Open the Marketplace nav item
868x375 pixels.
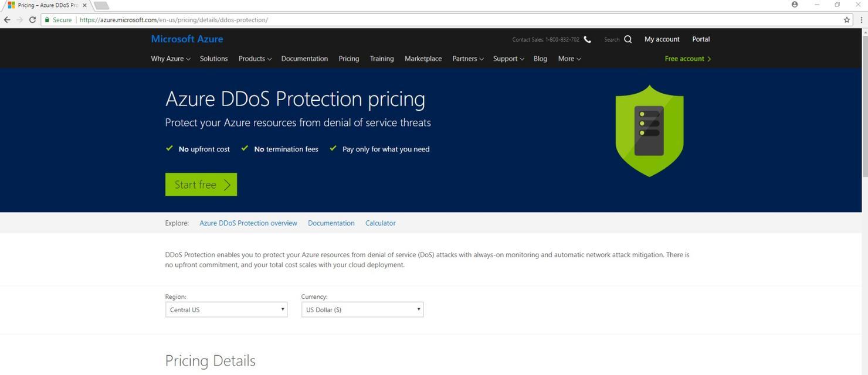(423, 59)
